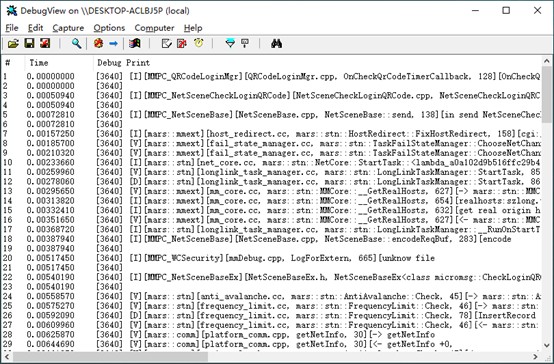Viewport: 554px width, 364px height.
Task: Select row 20 MMPC_WCSecurity mmDebug.cpp entry
Action: pyautogui.click(x=272, y=258)
